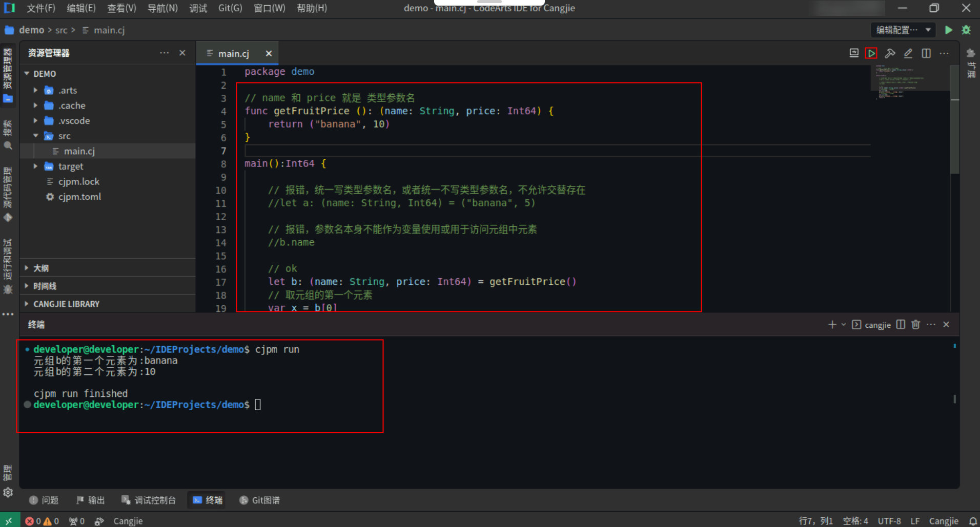Switch to the 输出 output tab
Viewport: 980px width, 527px height.
[x=90, y=500]
